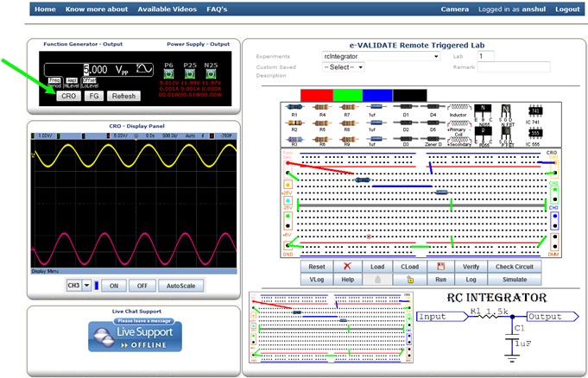Toggle the N25 power supply button
Screen dimensions: 588x378
pyautogui.click(x=212, y=72)
